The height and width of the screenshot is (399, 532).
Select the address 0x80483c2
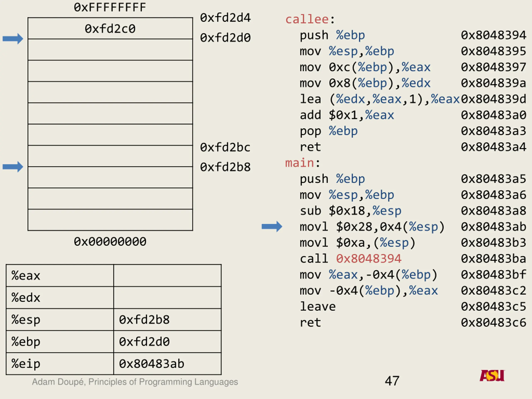point(493,291)
